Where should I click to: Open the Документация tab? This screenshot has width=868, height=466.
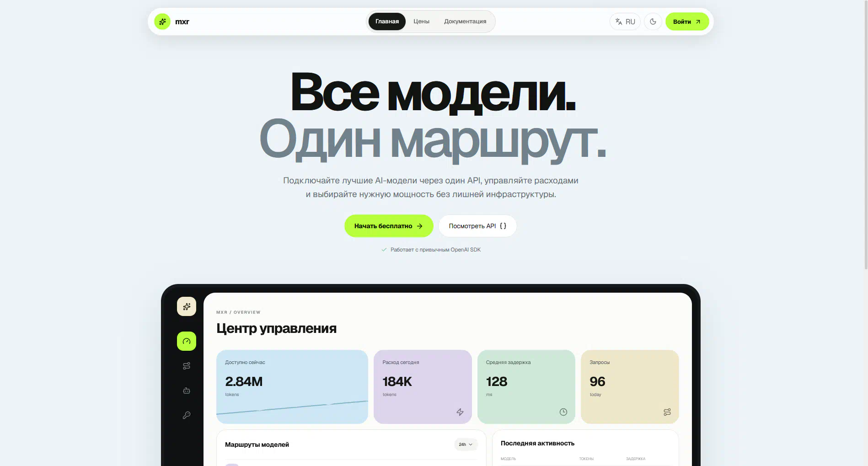point(465,21)
